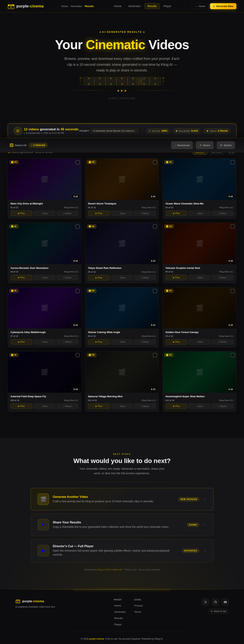The height and width of the screenshot is (644, 244).
Task: Download the selected videos
Action: (x=182, y=145)
